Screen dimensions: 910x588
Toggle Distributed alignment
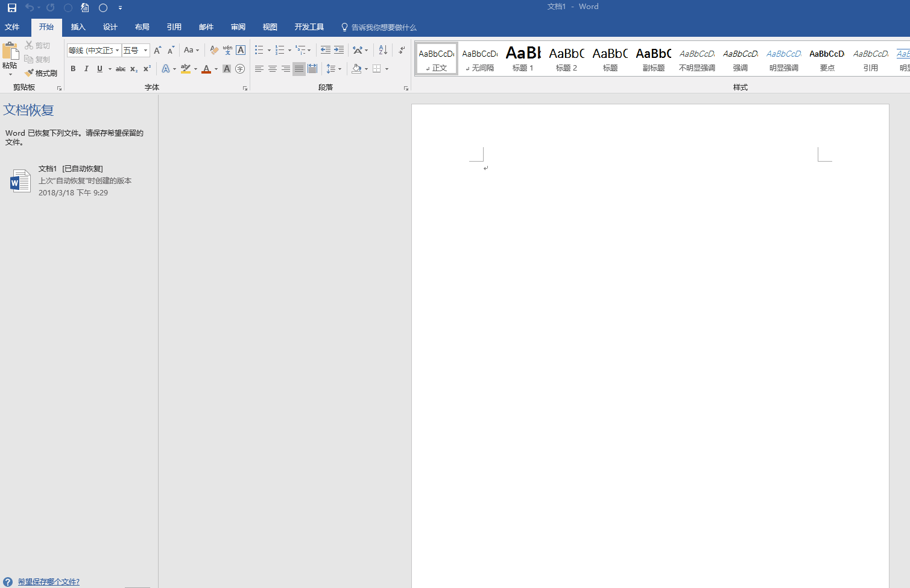312,69
